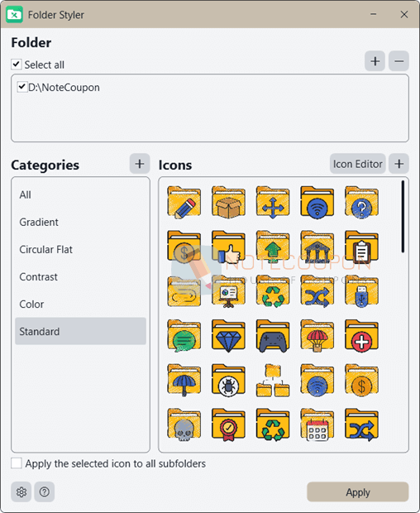Open help via question mark button

pos(44,491)
